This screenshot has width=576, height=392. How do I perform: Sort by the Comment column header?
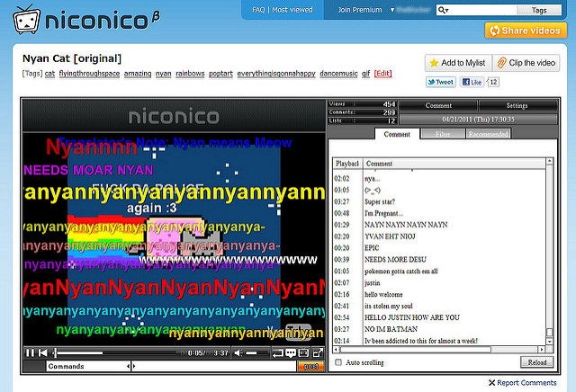[x=454, y=164]
